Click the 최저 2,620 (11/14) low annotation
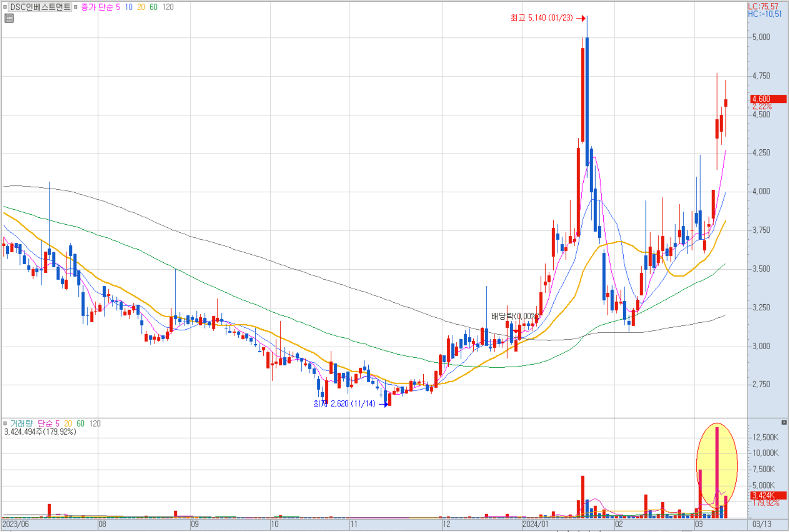 (x=344, y=404)
